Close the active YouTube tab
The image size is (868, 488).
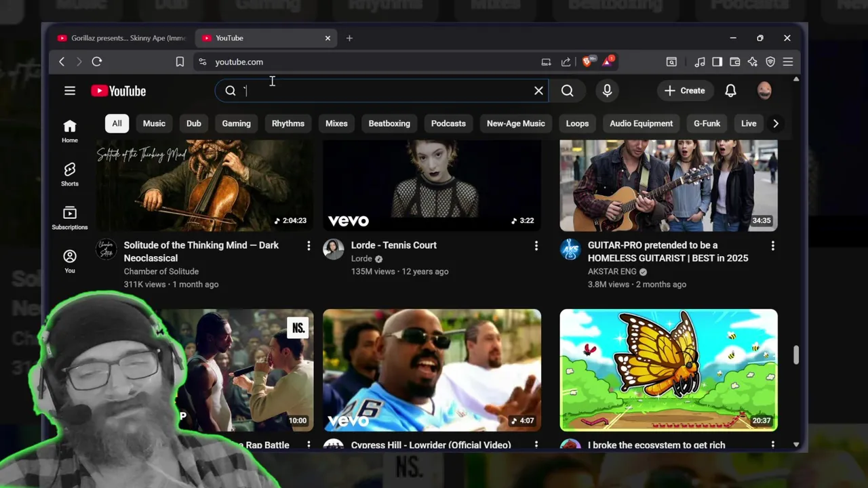pos(328,38)
